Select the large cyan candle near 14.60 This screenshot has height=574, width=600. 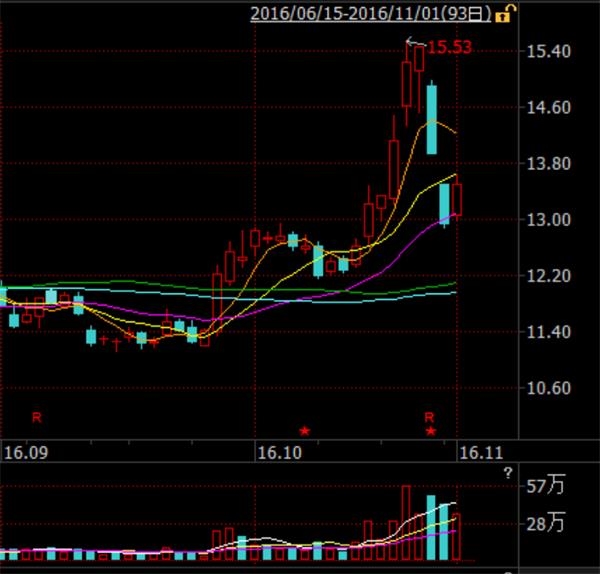coord(432,119)
